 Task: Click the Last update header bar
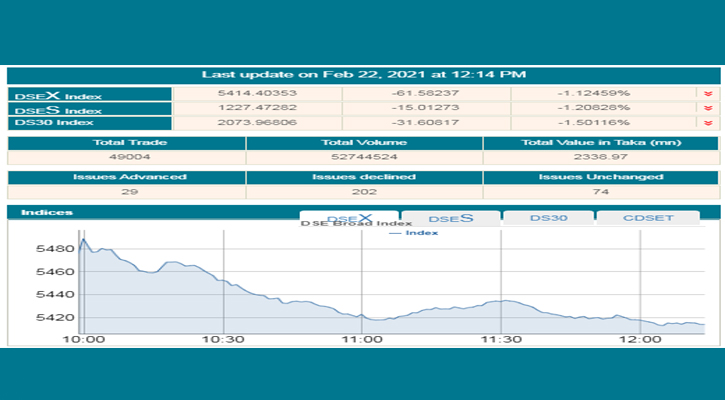(x=363, y=74)
